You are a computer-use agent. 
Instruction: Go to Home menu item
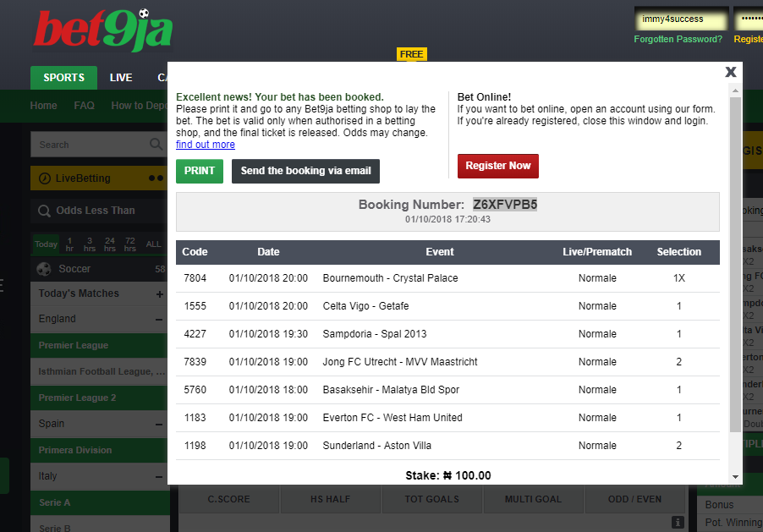coord(43,106)
